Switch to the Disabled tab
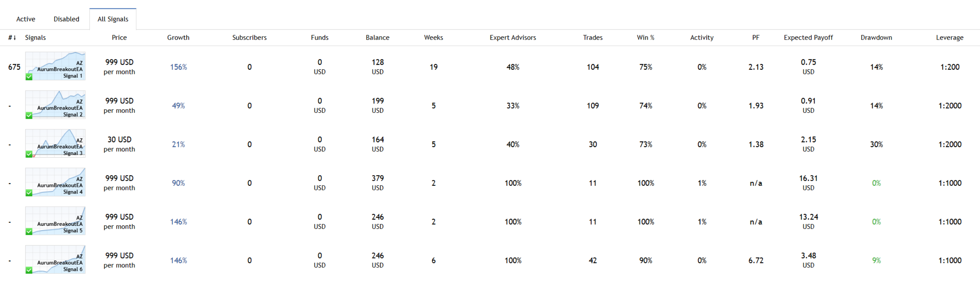 (x=67, y=19)
